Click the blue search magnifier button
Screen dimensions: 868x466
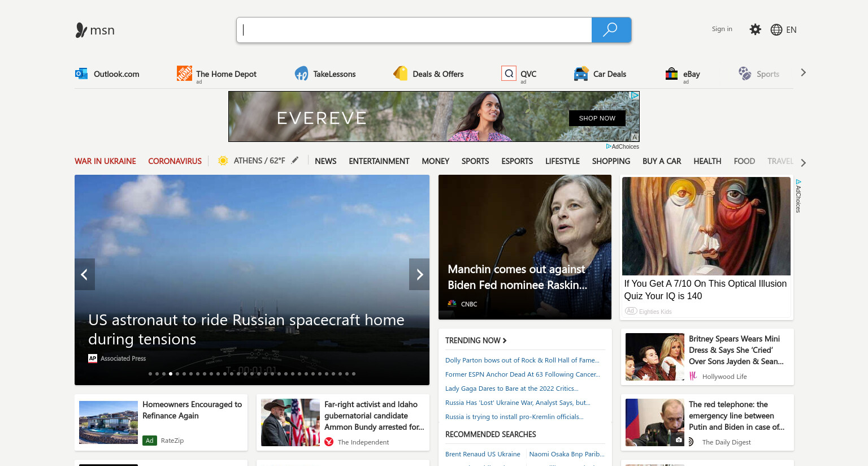611,30
